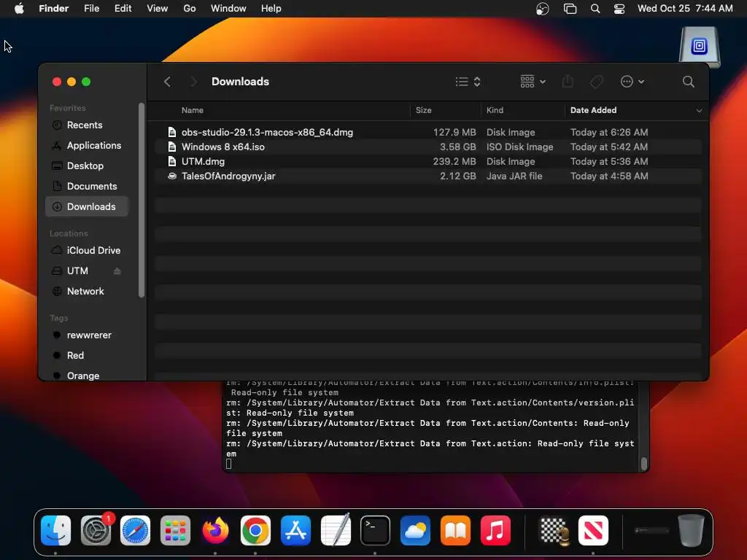
Task: Toggle sort direction chevron on Date Added
Action: [x=699, y=111]
